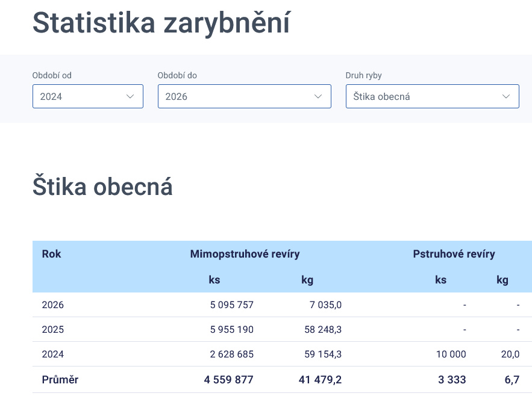The height and width of the screenshot is (396, 532).
Task: Click the value 59 154,3
Action: [323, 354]
